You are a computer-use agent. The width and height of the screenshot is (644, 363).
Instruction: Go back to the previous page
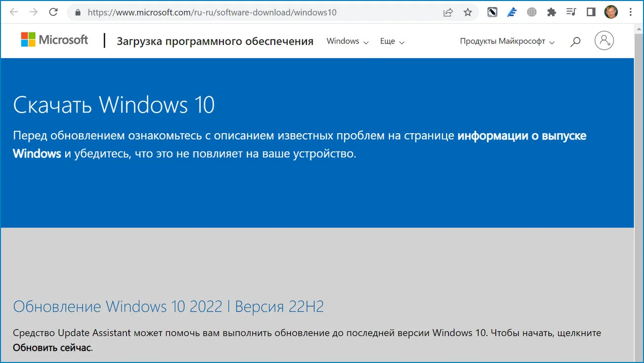click(x=14, y=12)
